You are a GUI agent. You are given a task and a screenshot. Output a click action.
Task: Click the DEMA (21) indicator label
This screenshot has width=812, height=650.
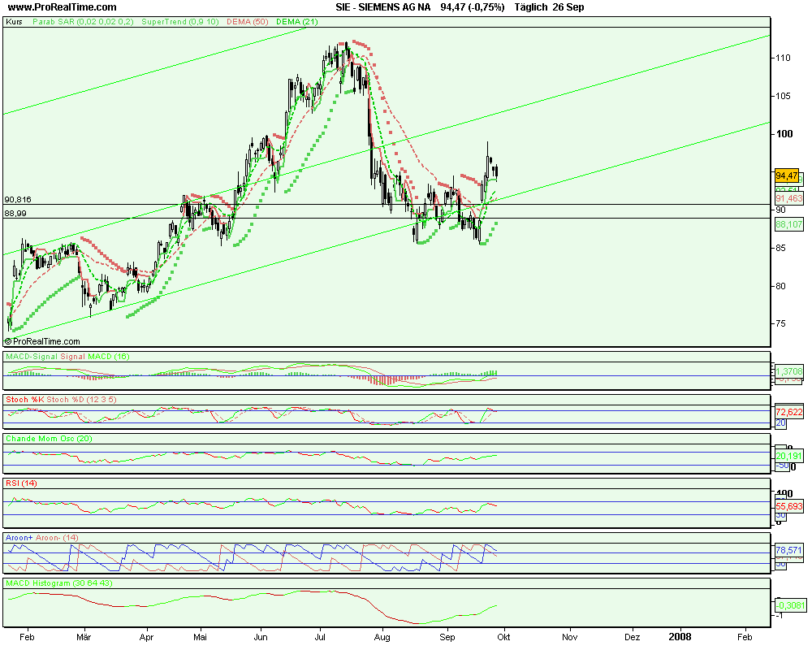(x=296, y=22)
